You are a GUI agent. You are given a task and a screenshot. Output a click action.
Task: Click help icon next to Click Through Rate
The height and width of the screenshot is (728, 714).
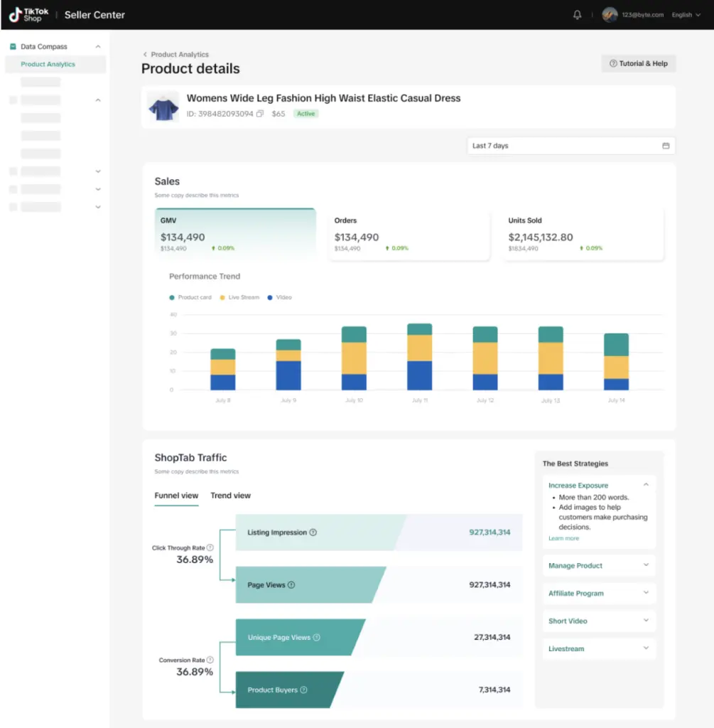210,548
